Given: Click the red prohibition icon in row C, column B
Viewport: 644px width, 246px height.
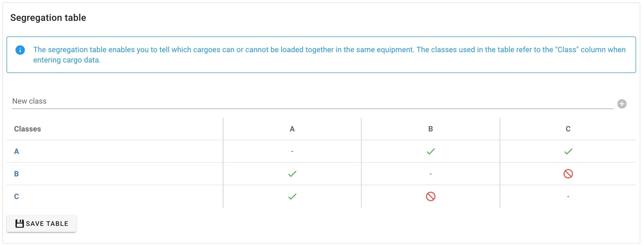Looking at the screenshot, I should [431, 196].
